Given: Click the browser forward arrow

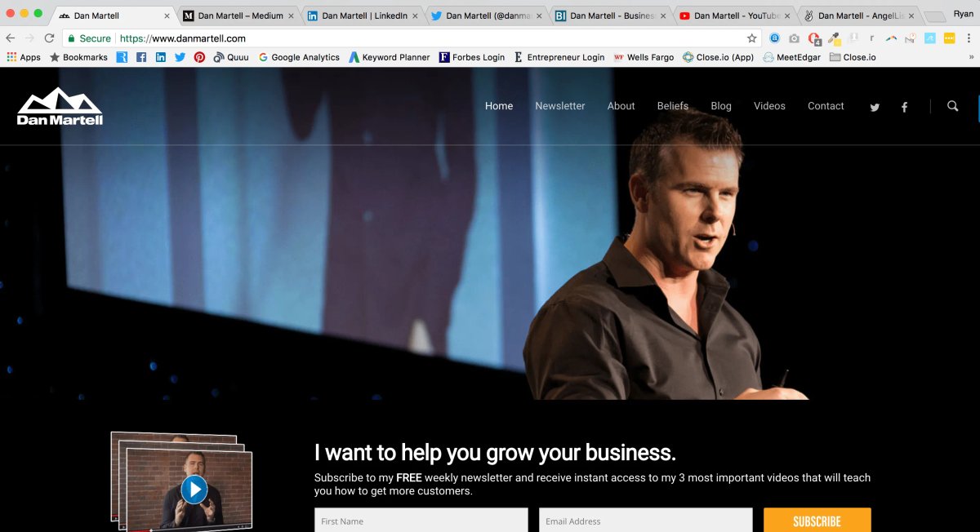Looking at the screenshot, I should point(30,38).
